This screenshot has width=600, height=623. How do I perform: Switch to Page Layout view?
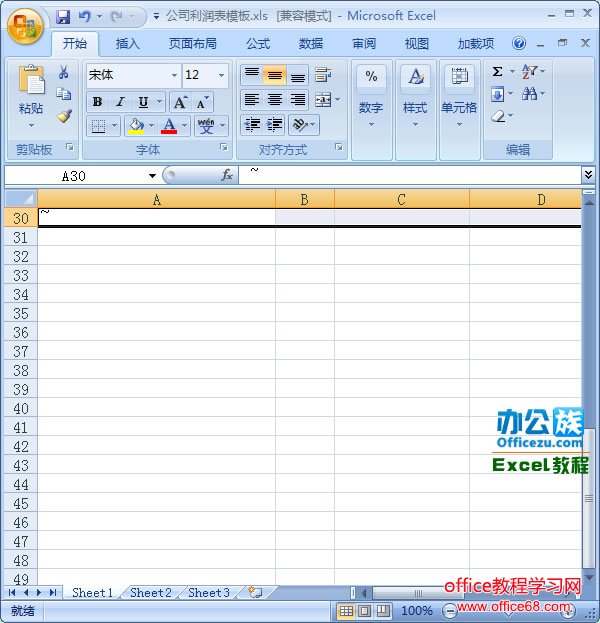click(365, 611)
